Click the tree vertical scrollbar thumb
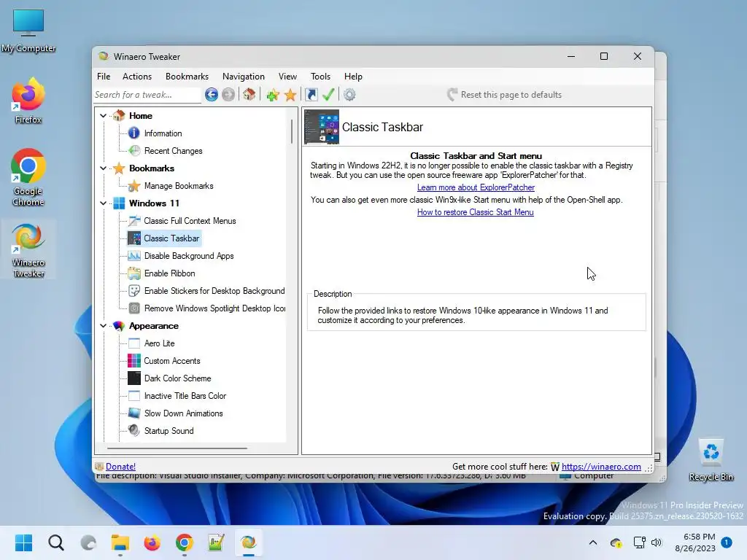747x560 pixels. coord(291,131)
